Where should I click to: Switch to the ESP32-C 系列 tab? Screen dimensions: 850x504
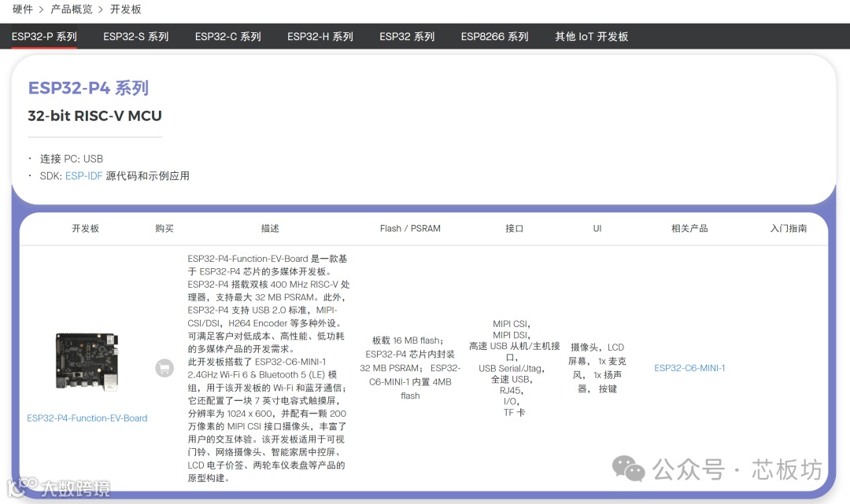click(228, 36)
